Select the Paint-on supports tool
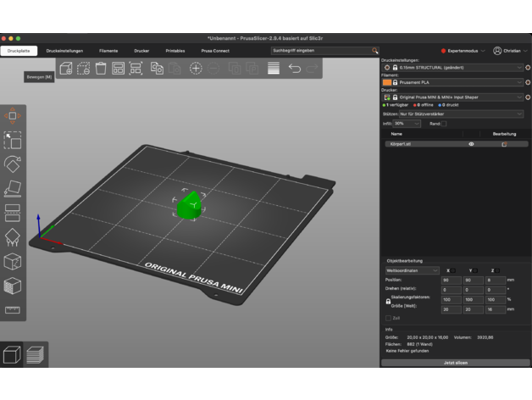Viewport: 532px width, 400px height. [x=13, y=237]
